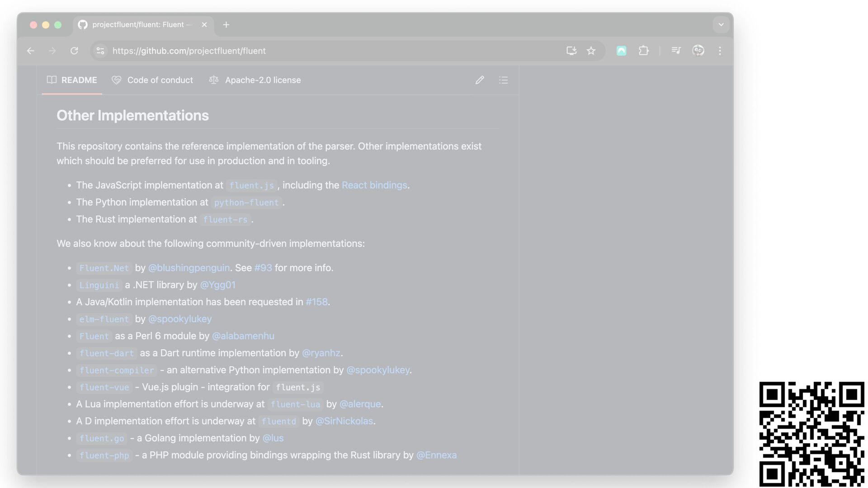Open the React bindings link

click(374, 185)
